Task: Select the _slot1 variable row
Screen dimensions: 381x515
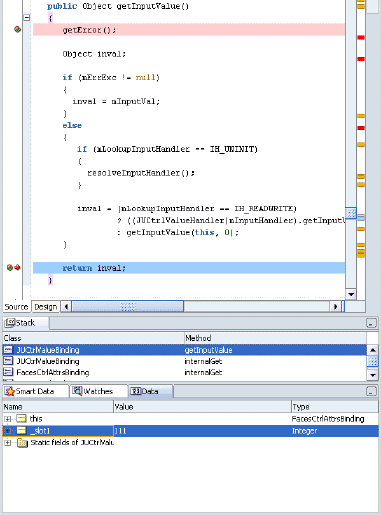Action: [x=190, y=431]
